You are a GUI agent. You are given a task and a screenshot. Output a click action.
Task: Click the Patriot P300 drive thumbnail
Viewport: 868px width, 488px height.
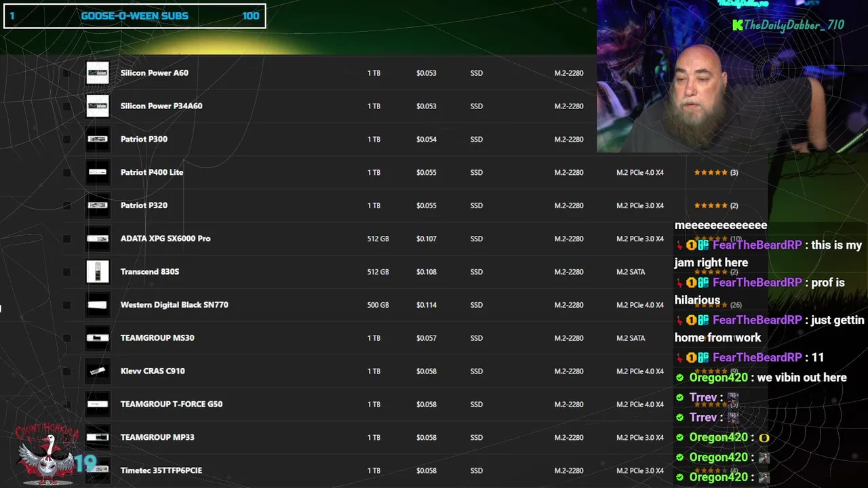pyautogui.click(x=98, y=139)
